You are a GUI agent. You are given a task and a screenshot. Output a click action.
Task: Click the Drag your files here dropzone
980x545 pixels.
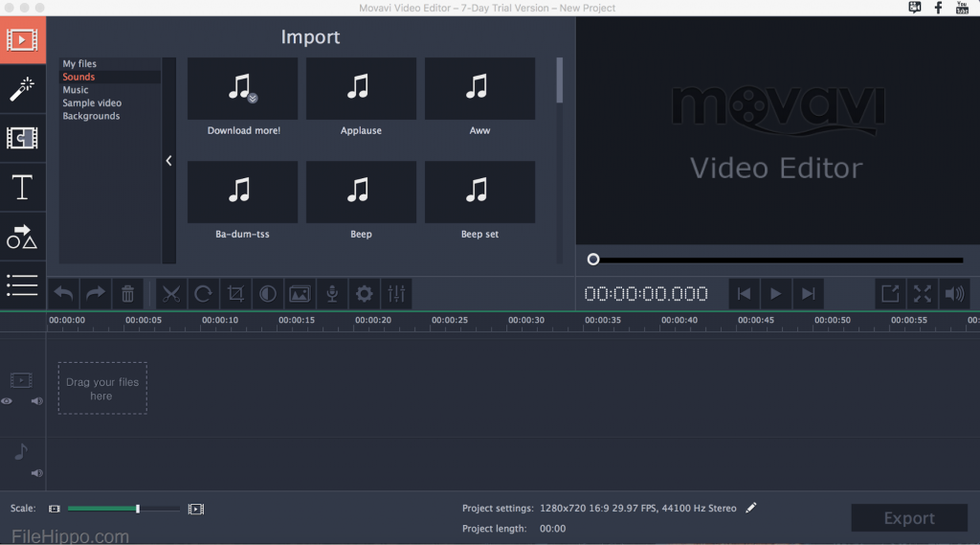(x=102, y=388)
